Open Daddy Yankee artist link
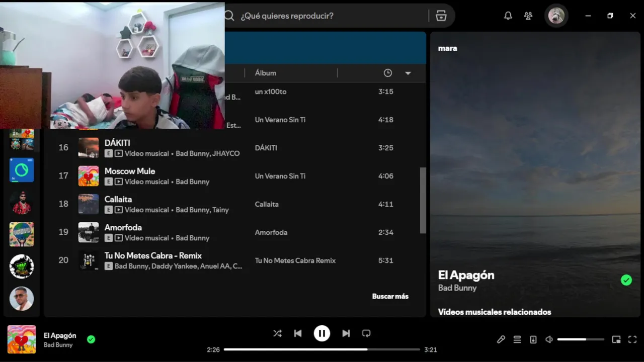The width and height of the screenshot is (644, 362). pyautogui.click(x=175, y=266)
